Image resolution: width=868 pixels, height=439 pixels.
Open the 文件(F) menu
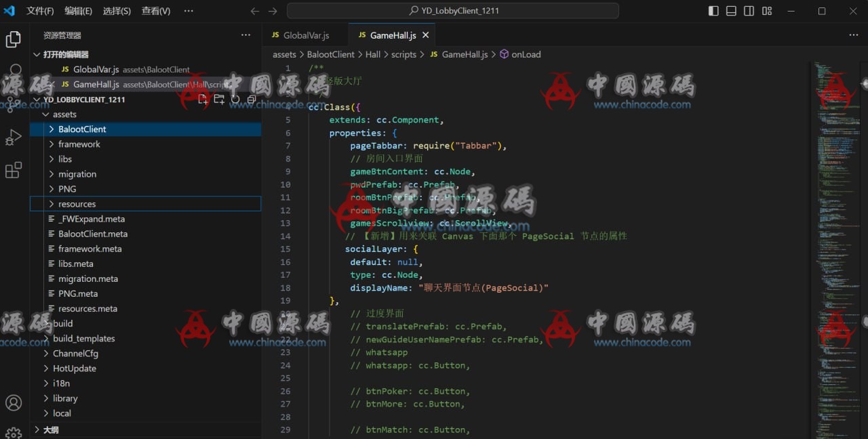click(40, 11)
